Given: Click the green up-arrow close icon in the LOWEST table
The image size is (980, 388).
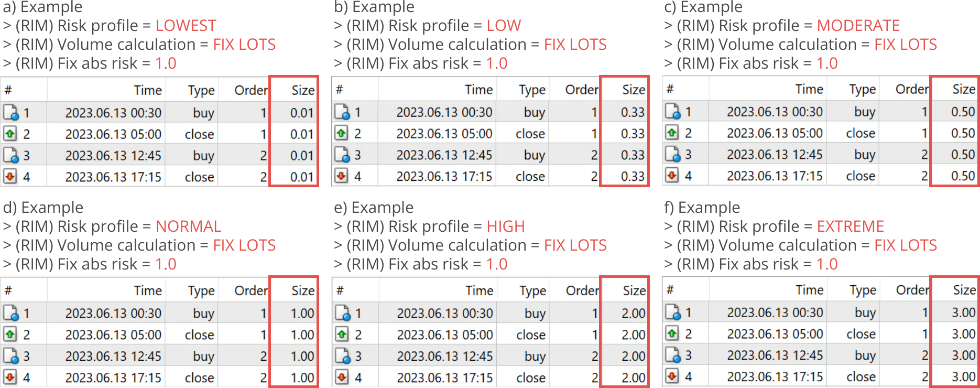Looking at the screenshot, I should point(10,134).
